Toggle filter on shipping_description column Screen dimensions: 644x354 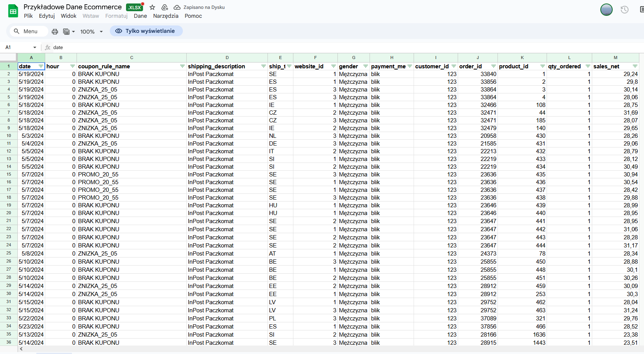[x=263, y=66]
